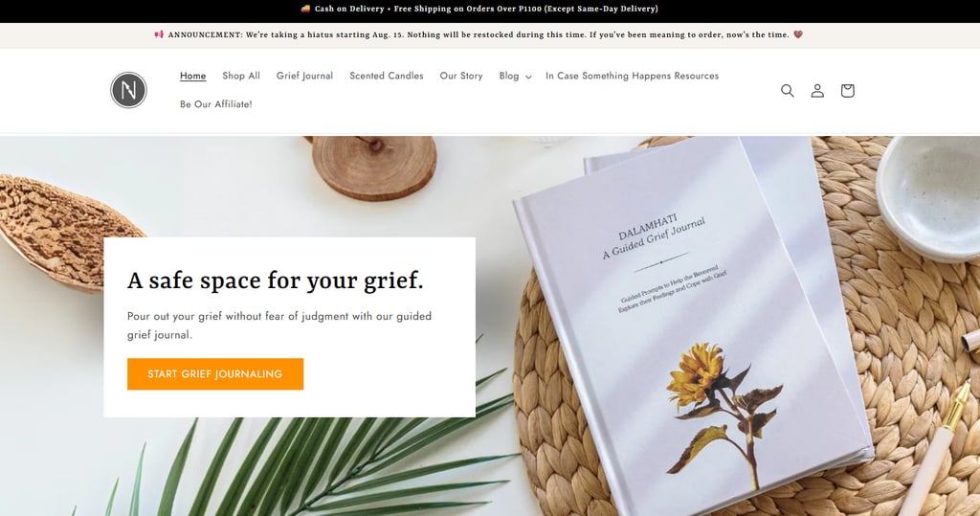Image resolution: width=980 pixels, height=516 pixels.
Task: Click the heart icon ending the announcement
Action: click(798, 34)
